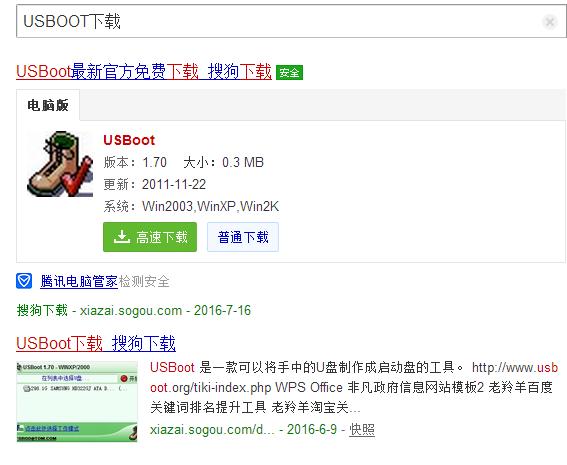Open the USBoot 1.70 screenshot thumbnail

77,401
